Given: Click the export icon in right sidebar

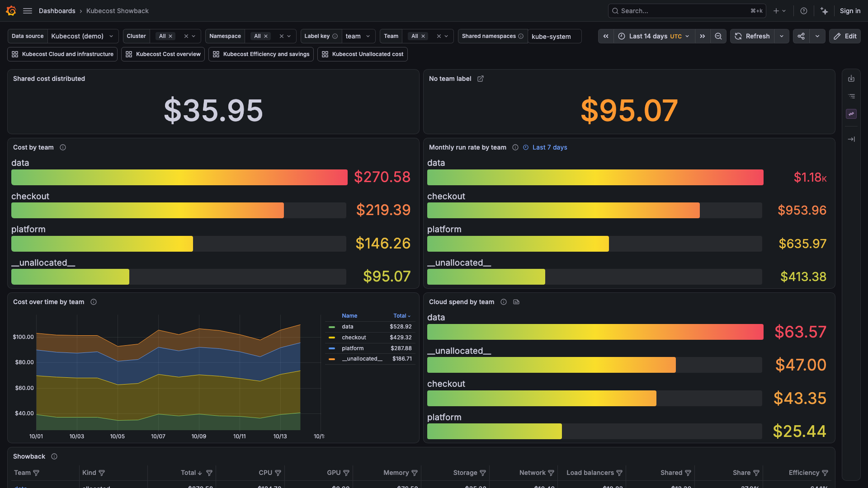Looking at the screenshot, I should click(851, 79).
